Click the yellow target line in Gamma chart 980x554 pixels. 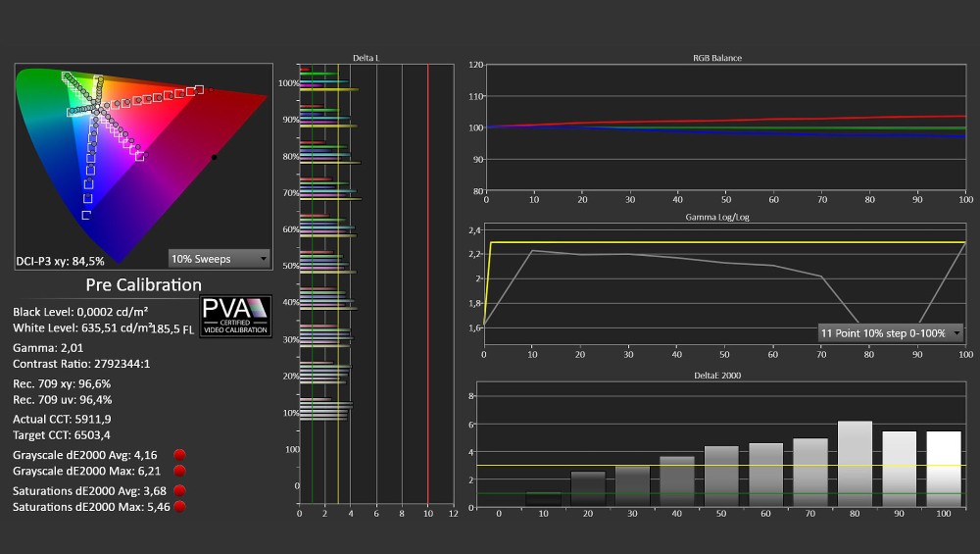[725, 242]
